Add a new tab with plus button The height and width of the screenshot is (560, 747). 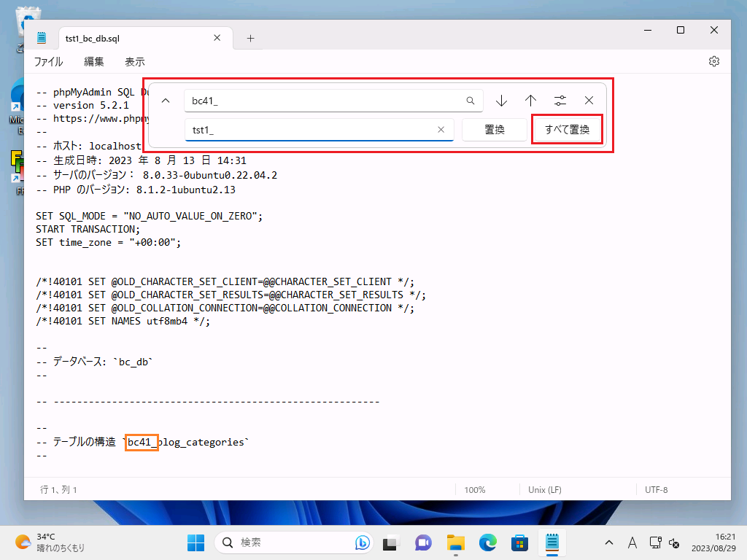pyautogui.click(x=250, y=39)
